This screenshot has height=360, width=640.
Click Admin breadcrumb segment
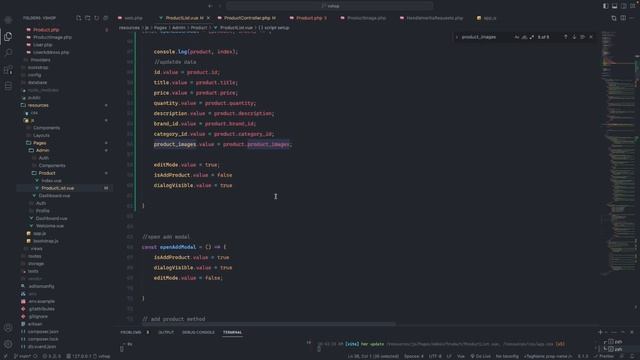[178, 28]
